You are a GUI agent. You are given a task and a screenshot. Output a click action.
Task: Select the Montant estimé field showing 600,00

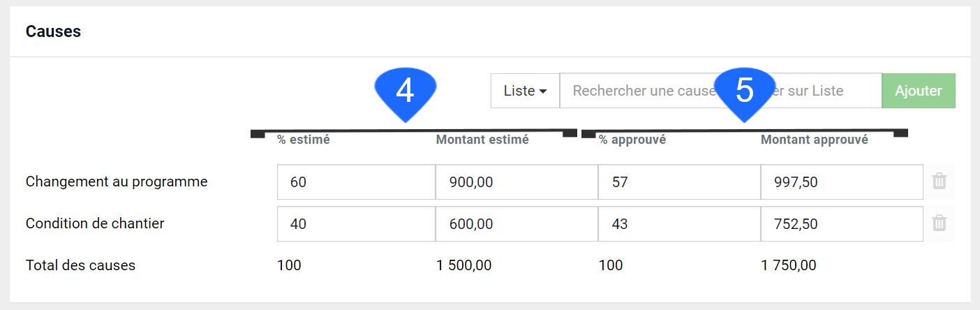click(517, 224)
